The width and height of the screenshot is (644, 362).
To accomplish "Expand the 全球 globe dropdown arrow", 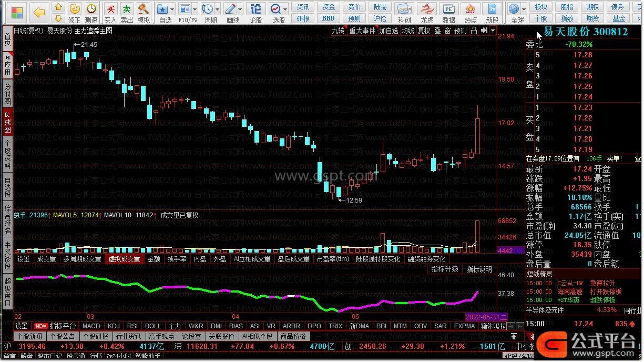I will tap(524, 9).
